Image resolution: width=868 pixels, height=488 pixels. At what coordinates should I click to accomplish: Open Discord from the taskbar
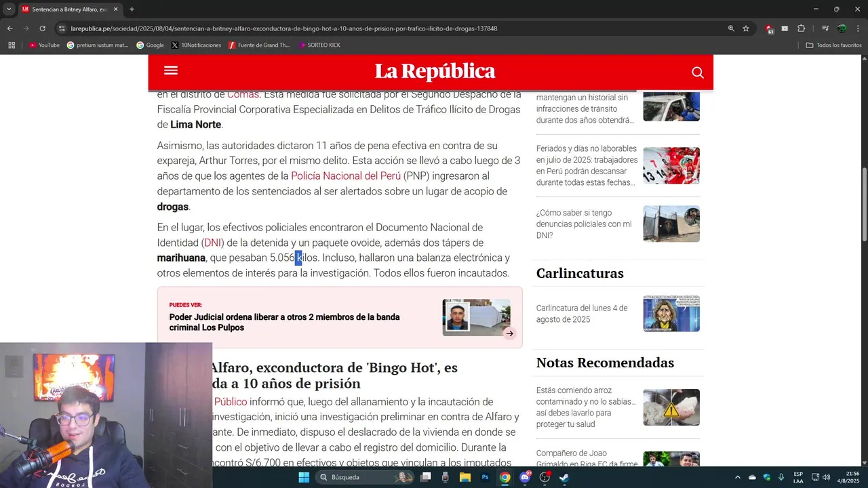[x=524, y=477]
